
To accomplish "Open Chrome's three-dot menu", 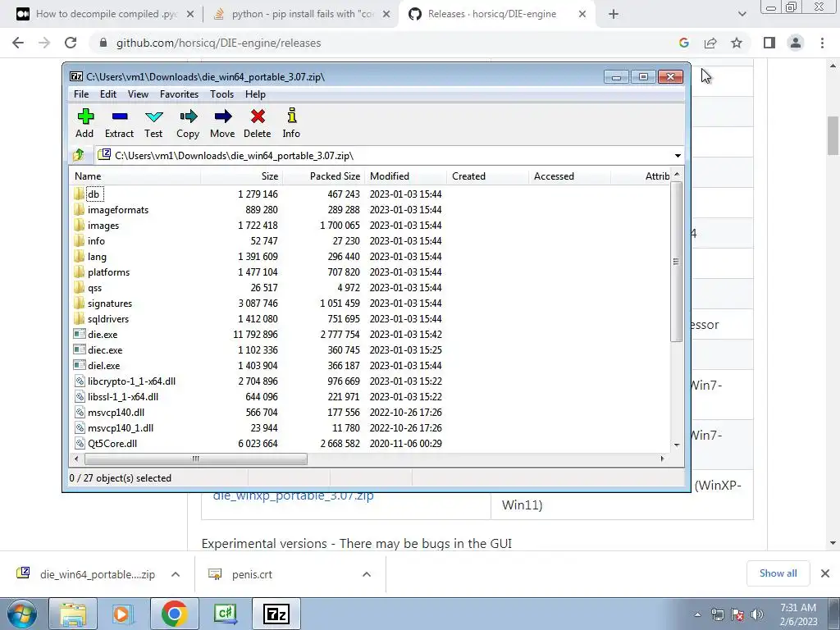I will pyautogui.click(x=822, y=43).
